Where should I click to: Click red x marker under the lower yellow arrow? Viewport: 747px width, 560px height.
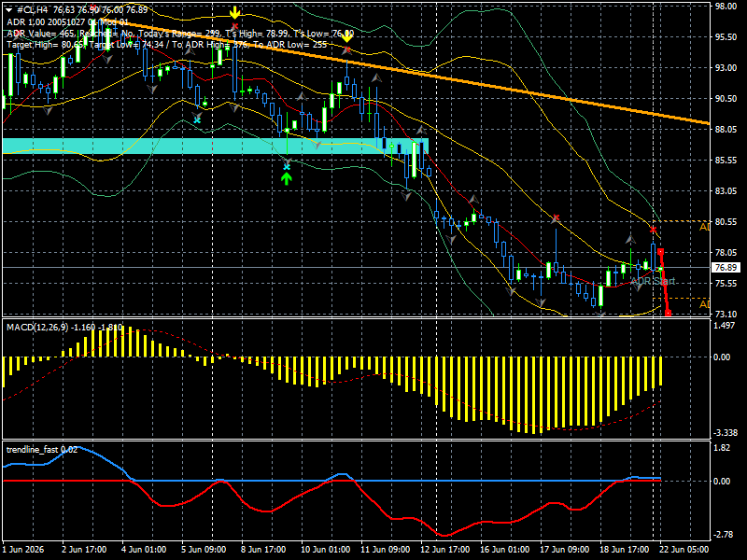347,49
